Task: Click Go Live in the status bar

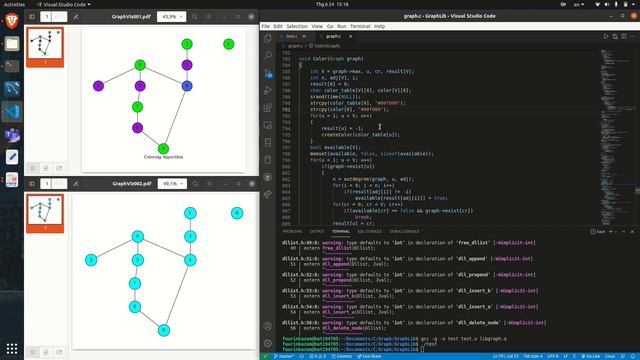Action: click(591, 356)
